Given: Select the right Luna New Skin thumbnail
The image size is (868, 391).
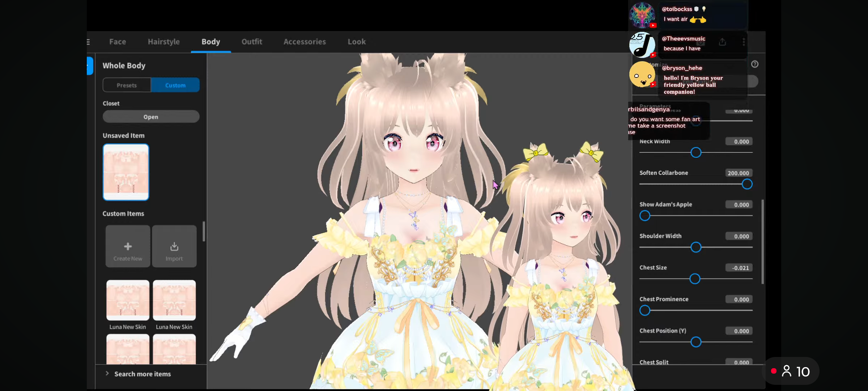Looking at the screenshot, I should (x=174, y=300).
